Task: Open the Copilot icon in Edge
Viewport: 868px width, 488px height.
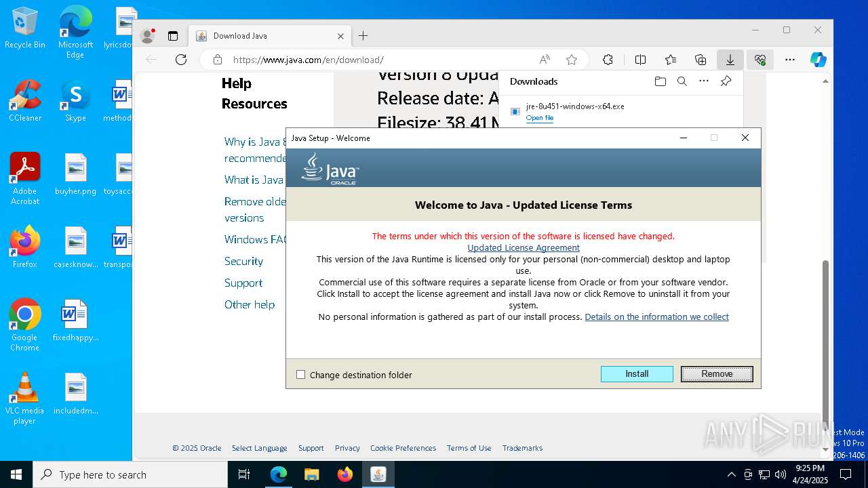Action: click(818, 60)
